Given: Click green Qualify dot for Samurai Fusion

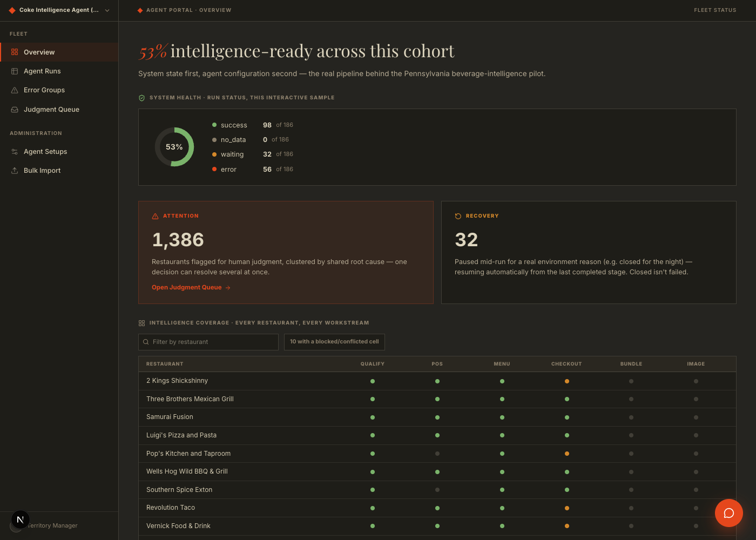Looking at the screenshot, I should point(373,417).
